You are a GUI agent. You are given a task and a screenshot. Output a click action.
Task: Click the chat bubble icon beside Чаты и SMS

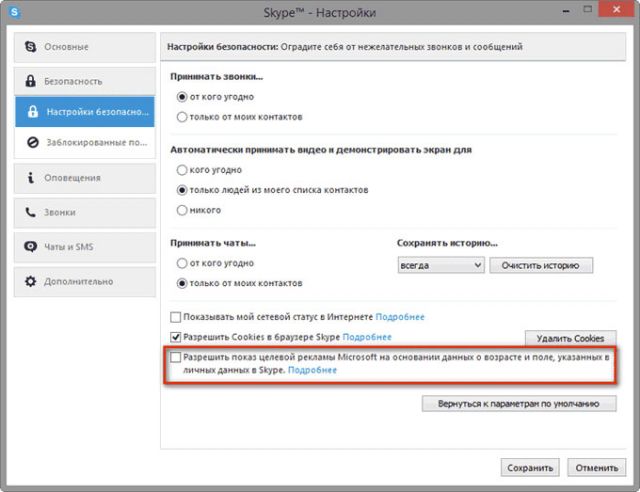(x=32, y=247)
